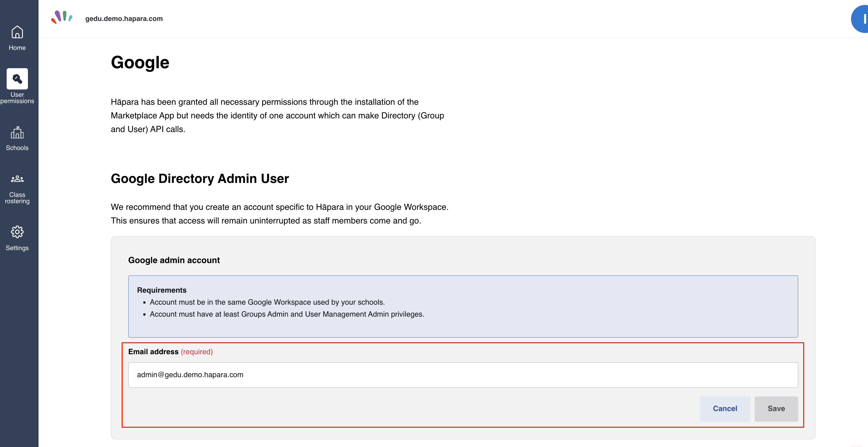Click the Requirements heading

(162, 290)
